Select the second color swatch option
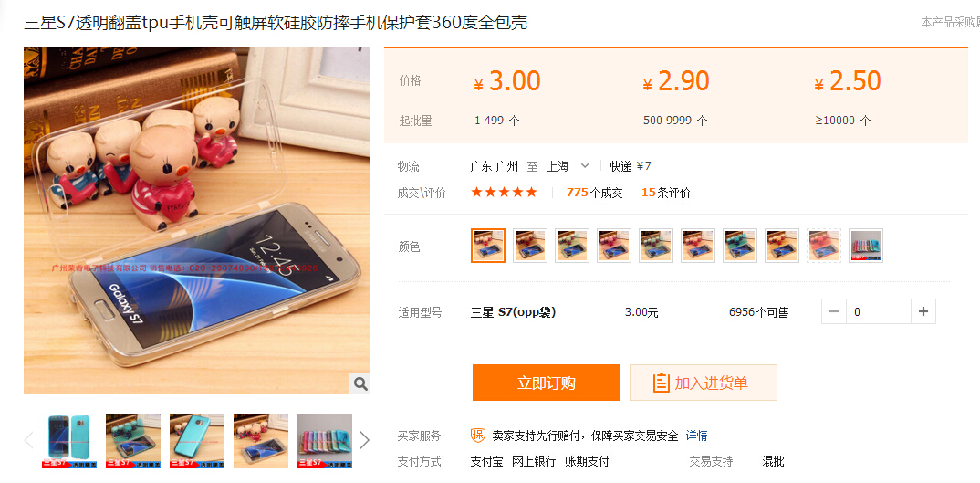 530,246
